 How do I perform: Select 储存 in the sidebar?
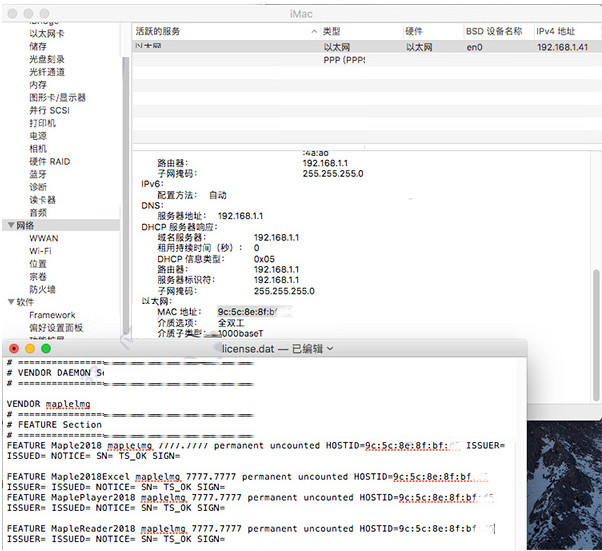pyautogui.click(x=38, y=46)
